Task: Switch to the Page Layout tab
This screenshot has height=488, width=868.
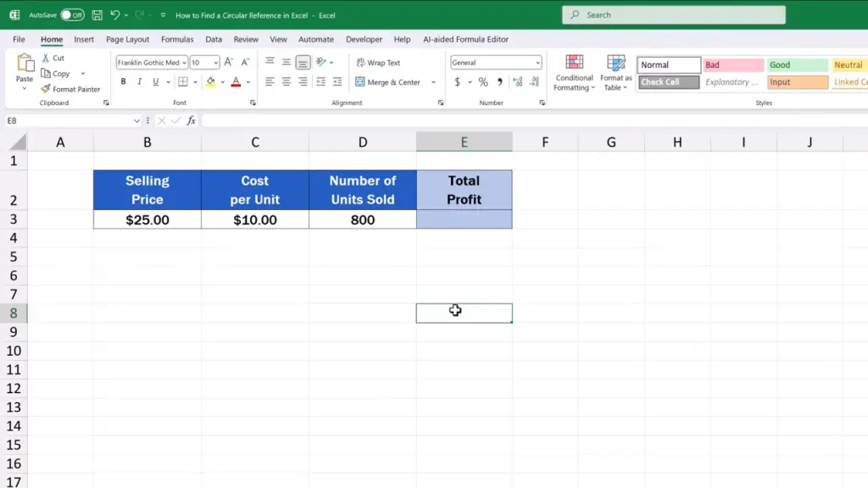Action: (x=127, y=39)
